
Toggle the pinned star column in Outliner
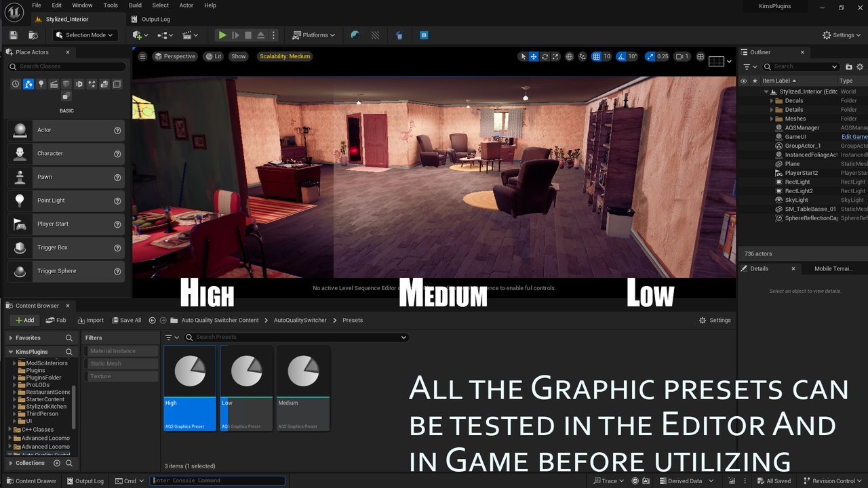click(755, 81)
